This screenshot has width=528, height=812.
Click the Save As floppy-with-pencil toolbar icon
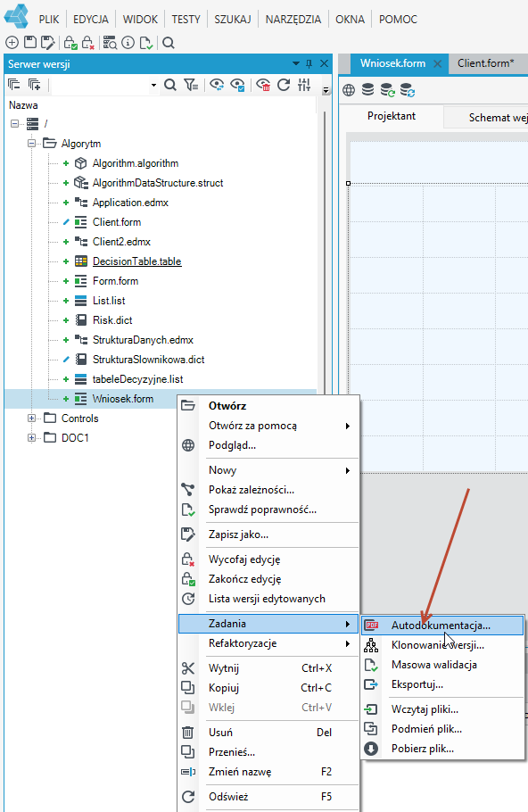48,43
